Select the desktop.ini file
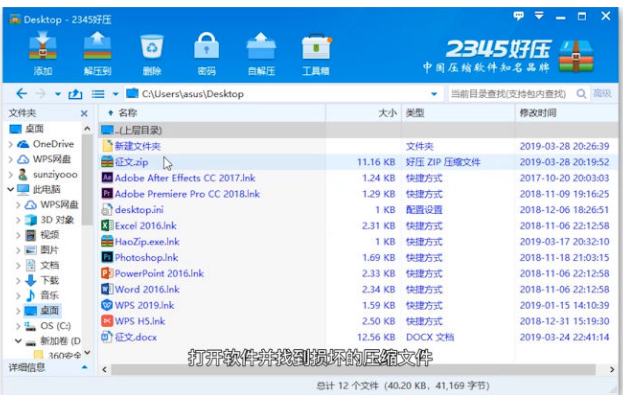The height and width of the screenshot is (405, 623). (358, 210)
